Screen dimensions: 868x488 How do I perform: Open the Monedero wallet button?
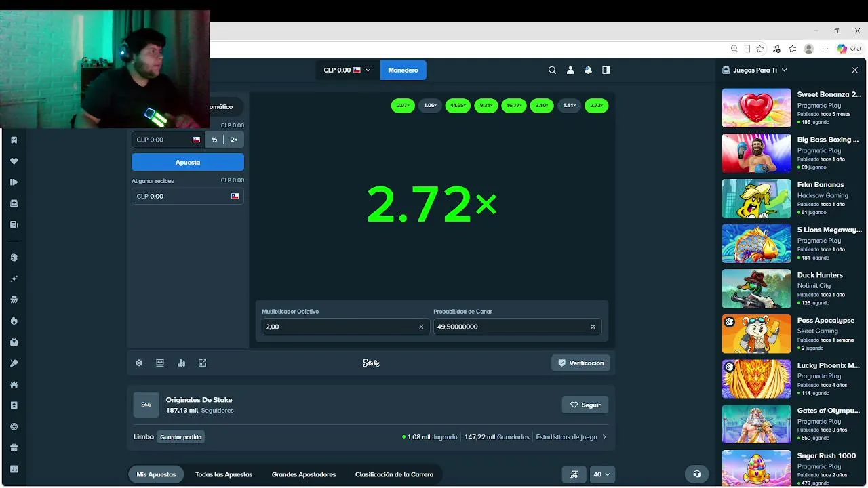[403, 70]
